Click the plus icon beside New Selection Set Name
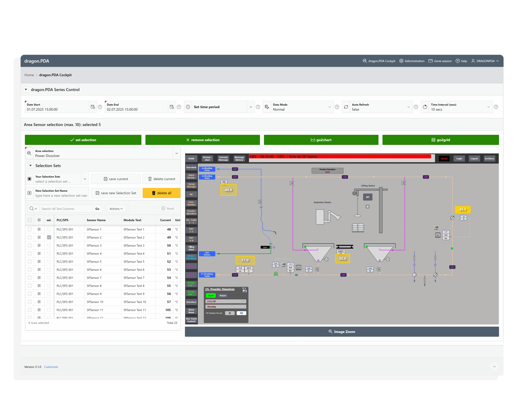This screenshot has height=420, width=530. pos(30,193)
